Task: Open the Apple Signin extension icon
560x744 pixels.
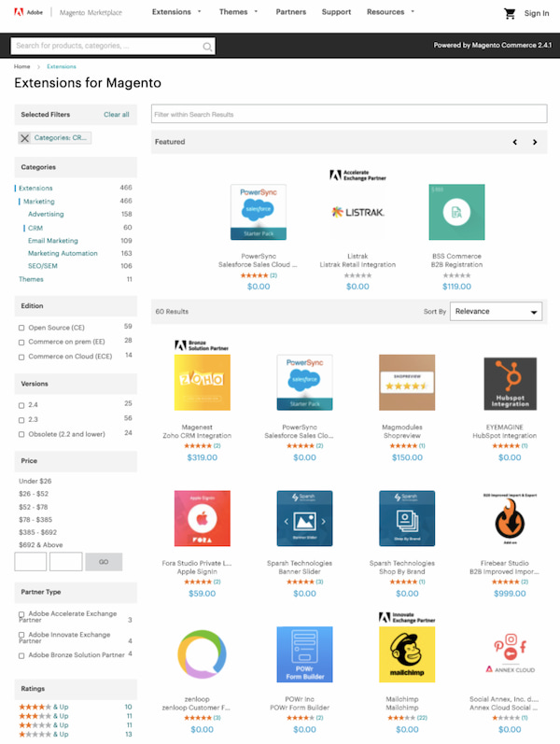Action: 203,518
